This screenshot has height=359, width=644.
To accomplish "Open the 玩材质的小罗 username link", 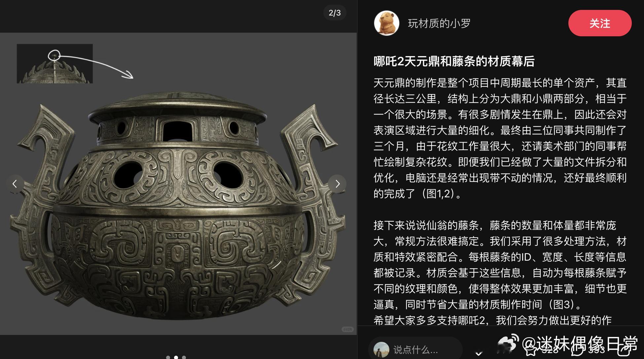I will click(x=439, y=23).
